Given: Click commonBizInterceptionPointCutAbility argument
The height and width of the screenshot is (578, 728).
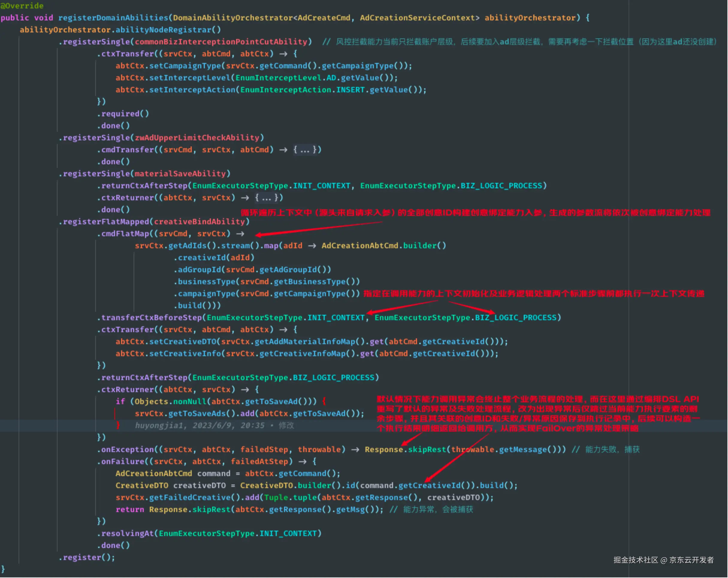Looking at the screenshot, I should pyautogui.click(x=221, y=42).
